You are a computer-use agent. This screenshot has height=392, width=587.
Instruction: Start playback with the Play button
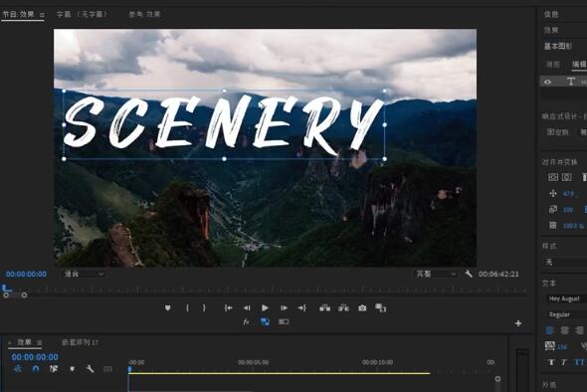click(x=265, y=307)
